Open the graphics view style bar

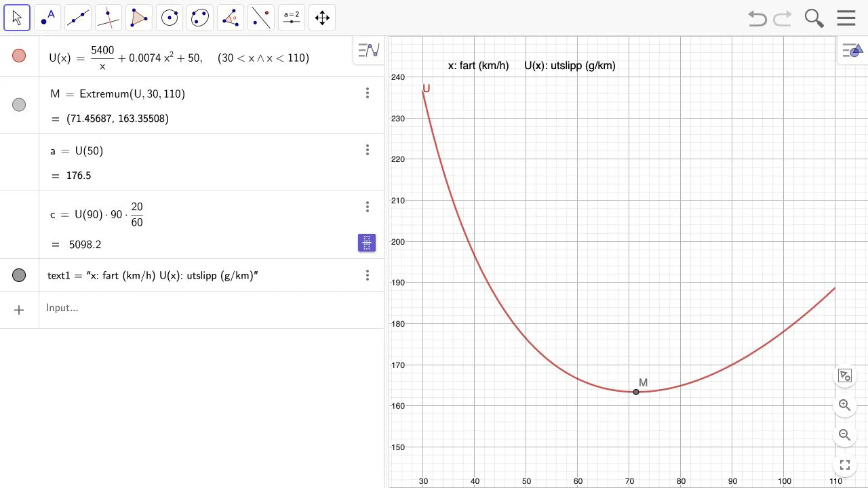(x=852, y=50)
